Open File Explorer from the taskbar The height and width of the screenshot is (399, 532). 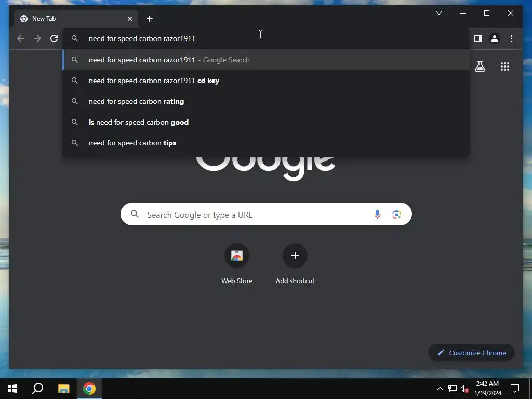63,389
